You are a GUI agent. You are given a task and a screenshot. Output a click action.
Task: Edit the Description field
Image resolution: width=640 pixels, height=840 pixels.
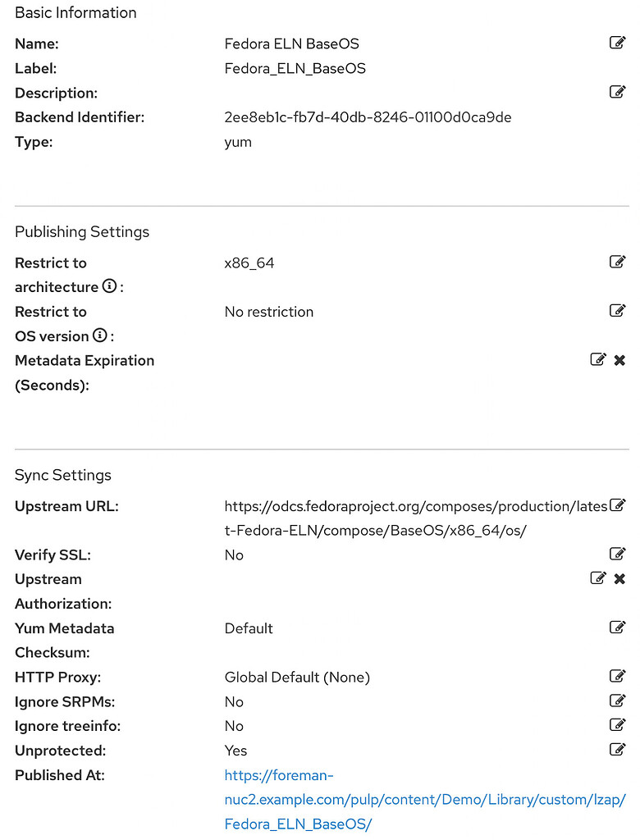(618, 91)
